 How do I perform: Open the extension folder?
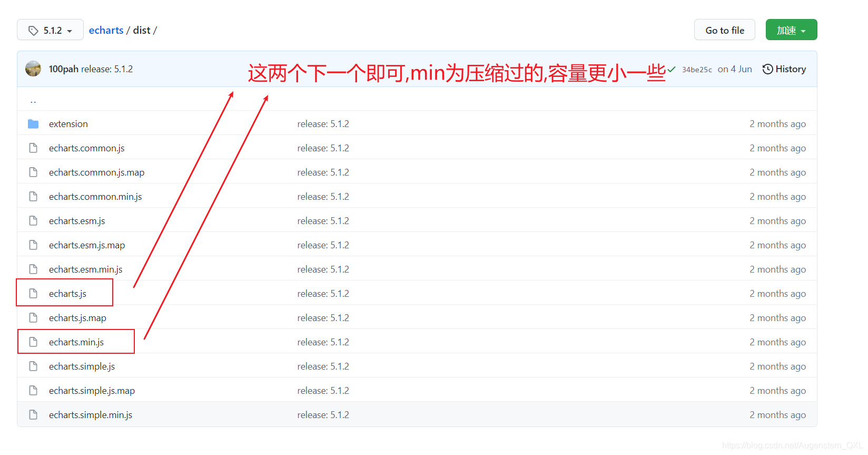(68, 124)
